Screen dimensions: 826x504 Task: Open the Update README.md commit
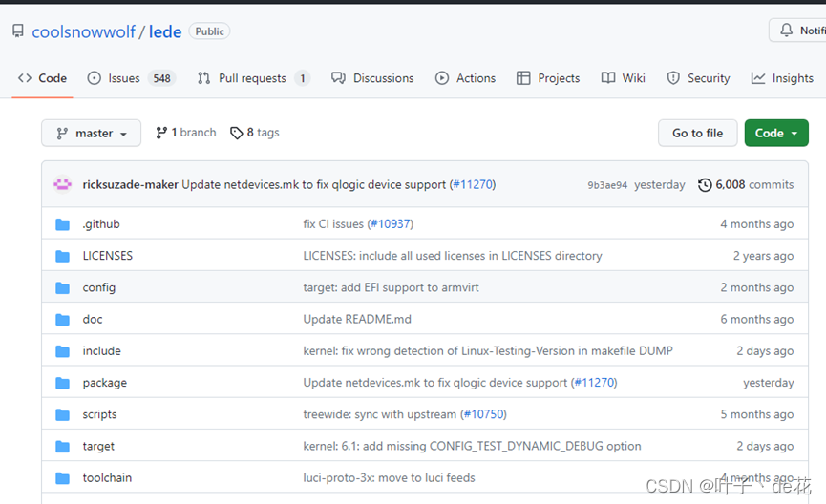[x=357, y=319]
